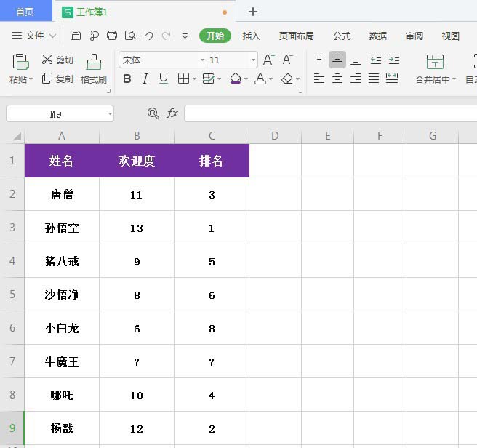This screenshot has width=477, height=448.
Task: Apply font color A icon
Action: [x=260, y=79]
